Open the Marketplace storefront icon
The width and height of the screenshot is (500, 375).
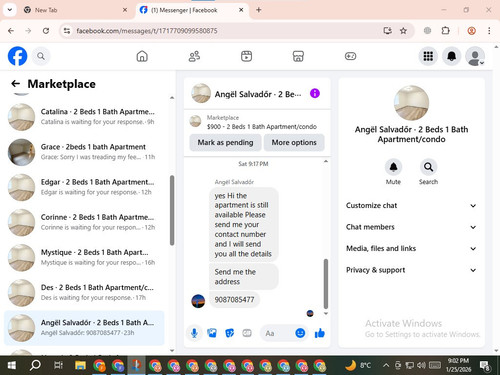(298, 56)
